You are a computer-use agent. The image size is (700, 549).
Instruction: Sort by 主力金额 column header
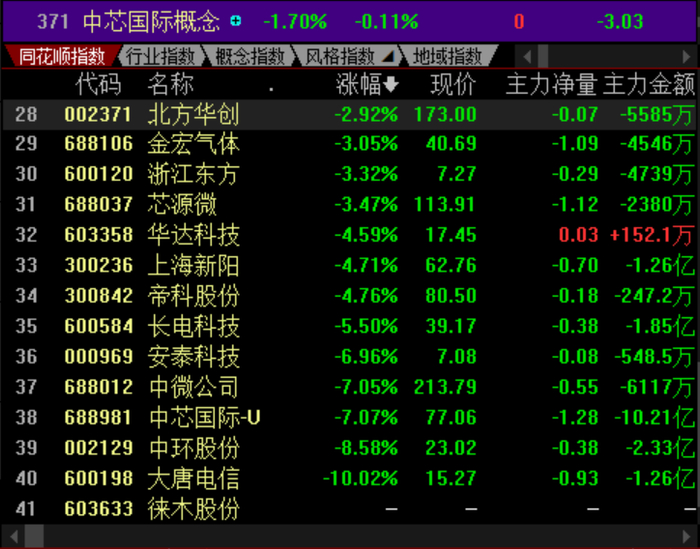[649, 84]
